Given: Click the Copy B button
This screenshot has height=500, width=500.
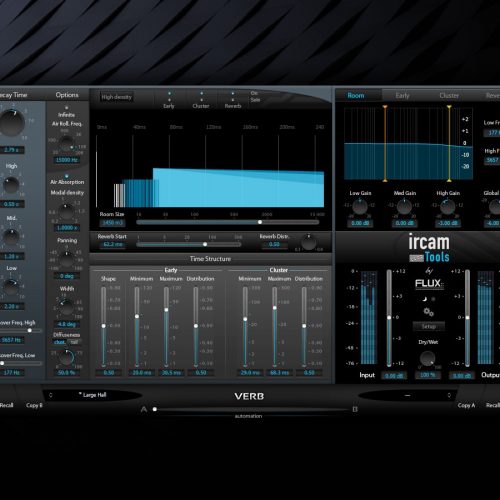Looking at the screenshot, I should coord(34,405).
